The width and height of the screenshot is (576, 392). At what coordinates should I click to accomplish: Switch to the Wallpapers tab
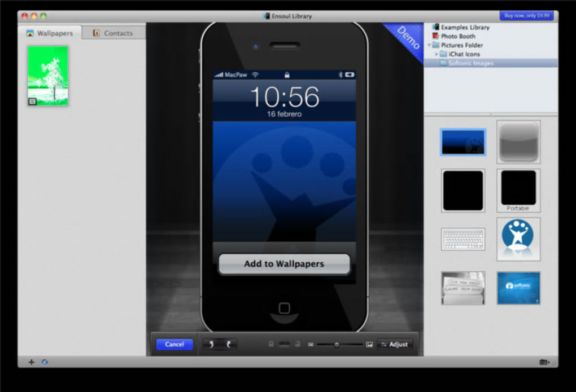coord(50,33)
